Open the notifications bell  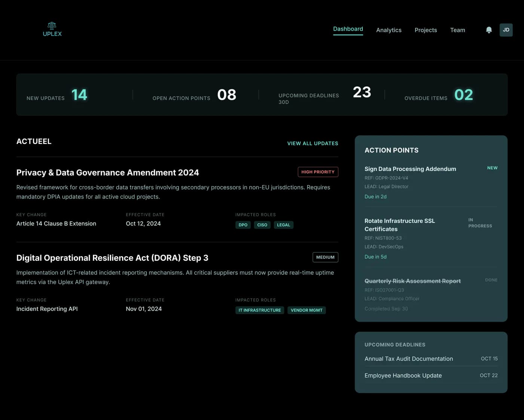pyautogui.click(x=489, y=30)
